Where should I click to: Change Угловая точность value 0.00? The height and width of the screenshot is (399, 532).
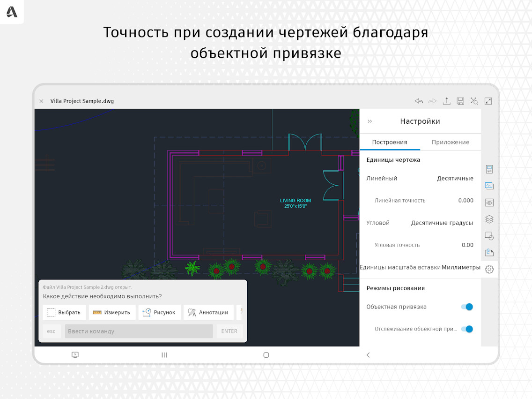pyautogui.click(x=467, y=245)
